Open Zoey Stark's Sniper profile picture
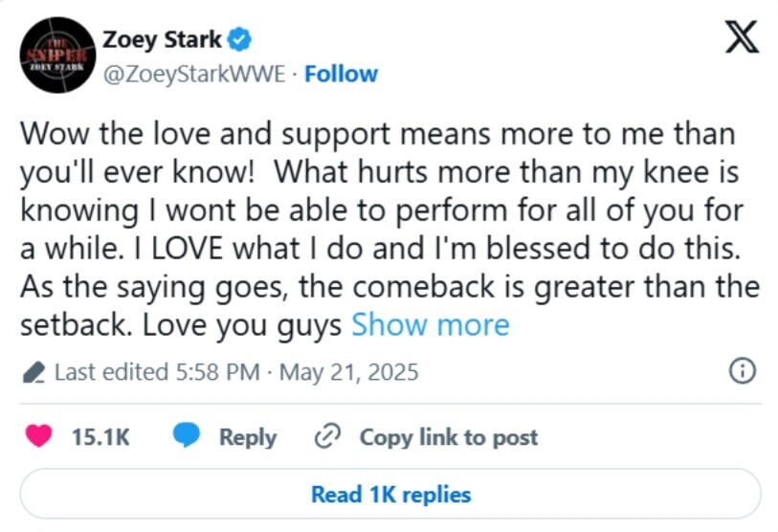 point(57,55)
